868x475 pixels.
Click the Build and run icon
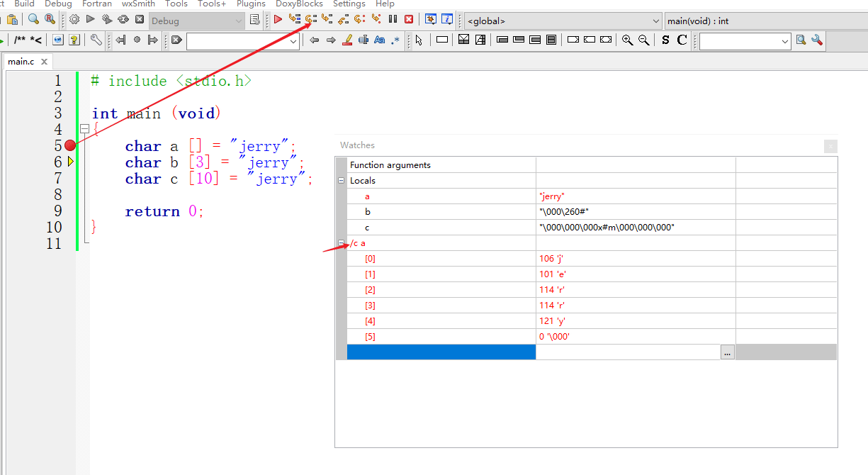point(107,20)
